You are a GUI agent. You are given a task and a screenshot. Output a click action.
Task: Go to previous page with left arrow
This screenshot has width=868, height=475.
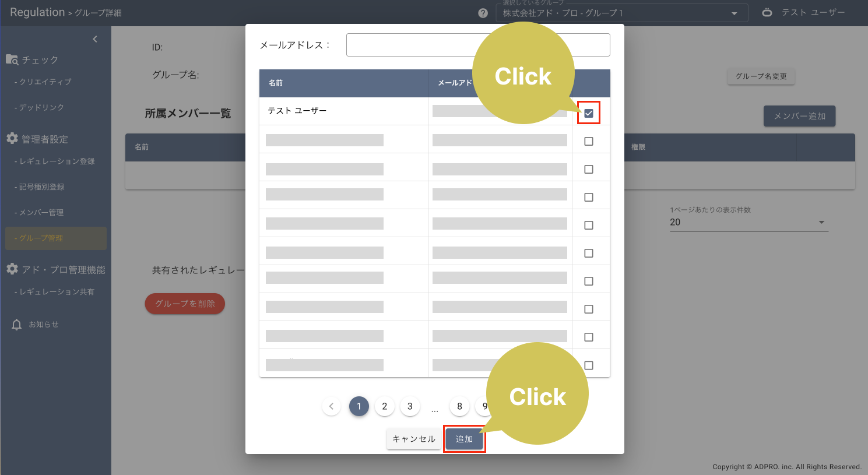point(331,406)
